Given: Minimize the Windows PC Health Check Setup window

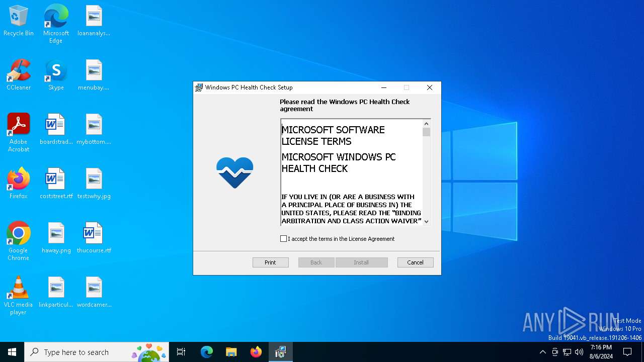Looking at the screenshot, I should tap(384, 87).
